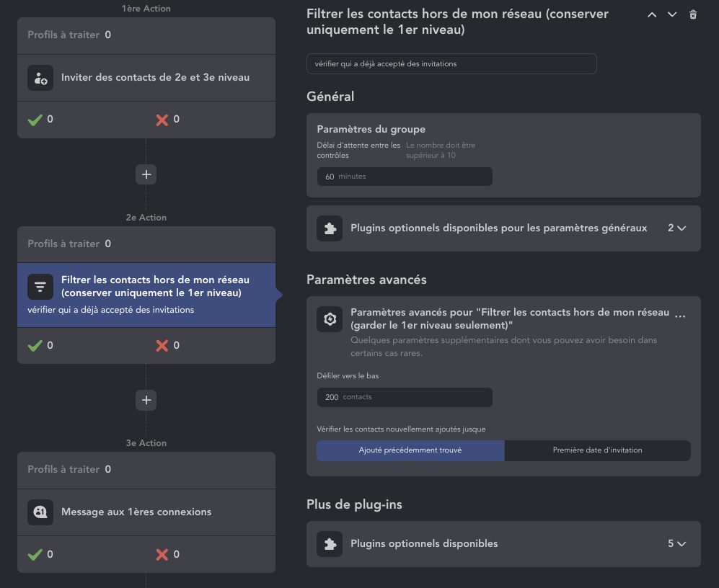Select 'Ajouté précédemment trouvé' option
719x588 pixels.
click(x=410, y=450)
